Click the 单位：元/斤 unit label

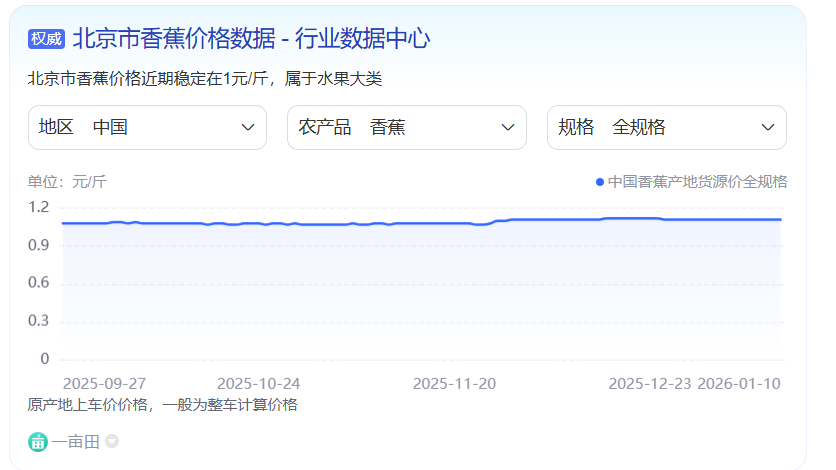click(x=67, y=182)
